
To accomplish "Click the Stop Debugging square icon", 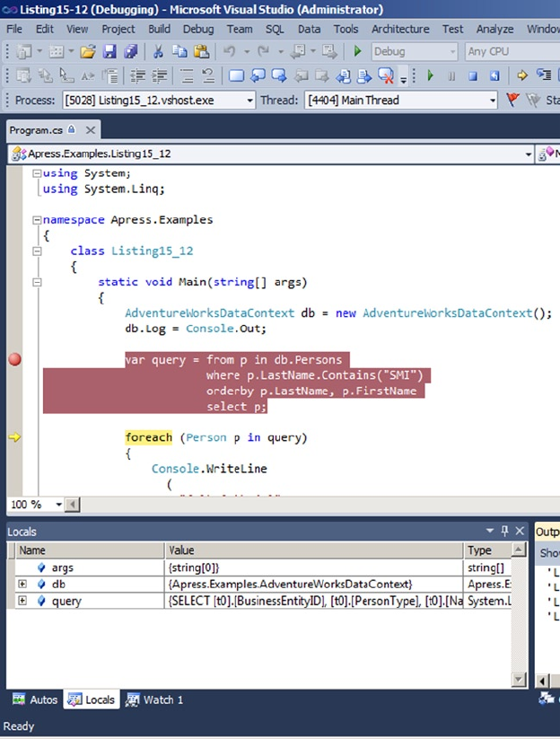I will tap(471, 76).
